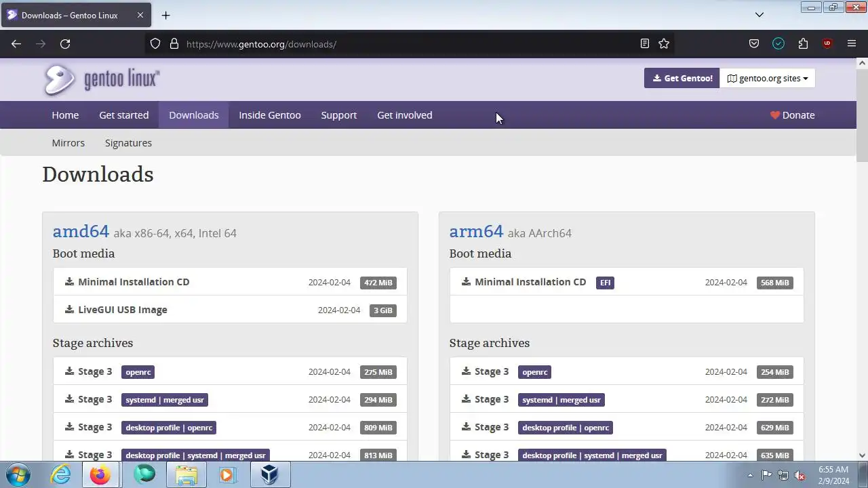
Task: Click the page scrollbar up arrow
Action: click(862, 63)
